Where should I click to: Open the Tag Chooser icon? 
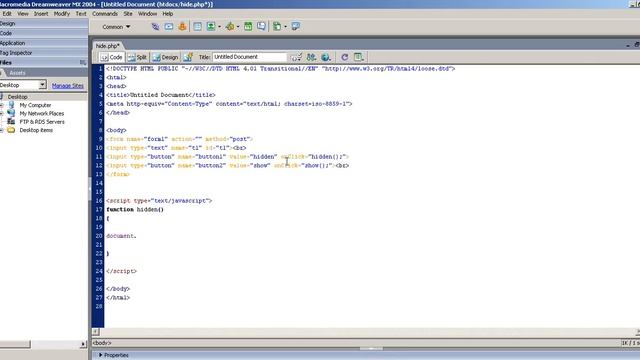[296, 27]
